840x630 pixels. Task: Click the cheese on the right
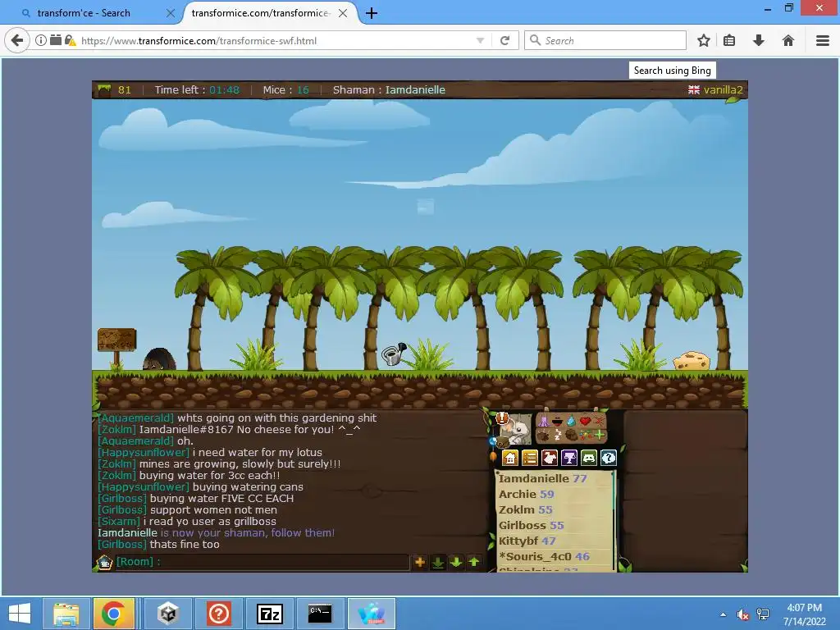pos(692,361)
